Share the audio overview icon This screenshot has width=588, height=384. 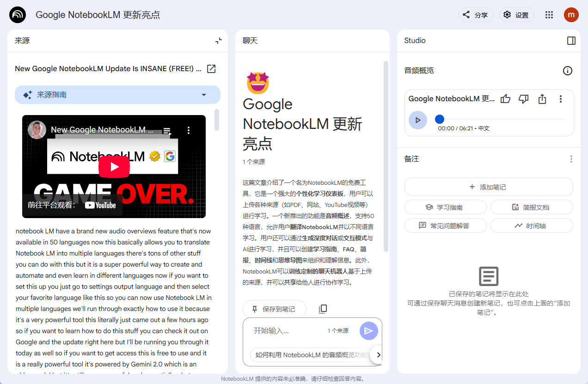pyautogui.click(x=542, y=99)
